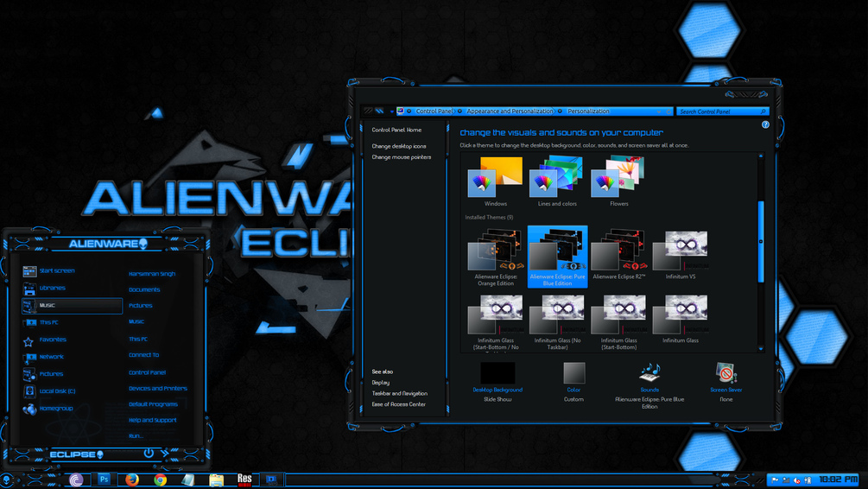Select the Flowers theme
This screenshot has height=489, width=868.
pyautogui.click(x=619, y=177)
